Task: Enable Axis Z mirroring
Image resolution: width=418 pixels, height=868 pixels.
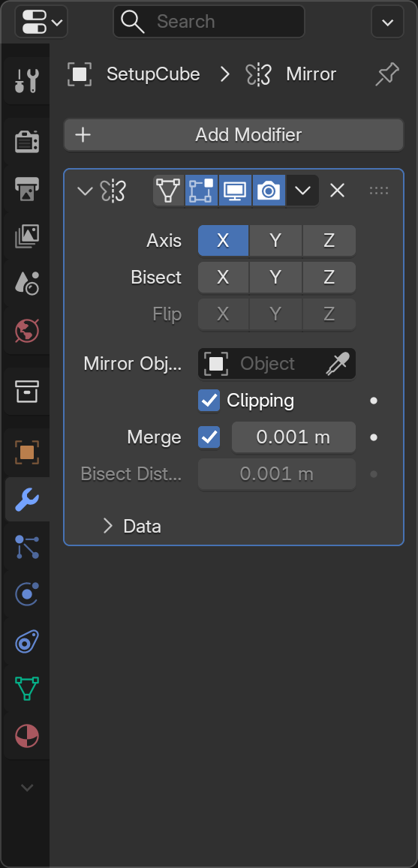Action: (x=329, y=241)
